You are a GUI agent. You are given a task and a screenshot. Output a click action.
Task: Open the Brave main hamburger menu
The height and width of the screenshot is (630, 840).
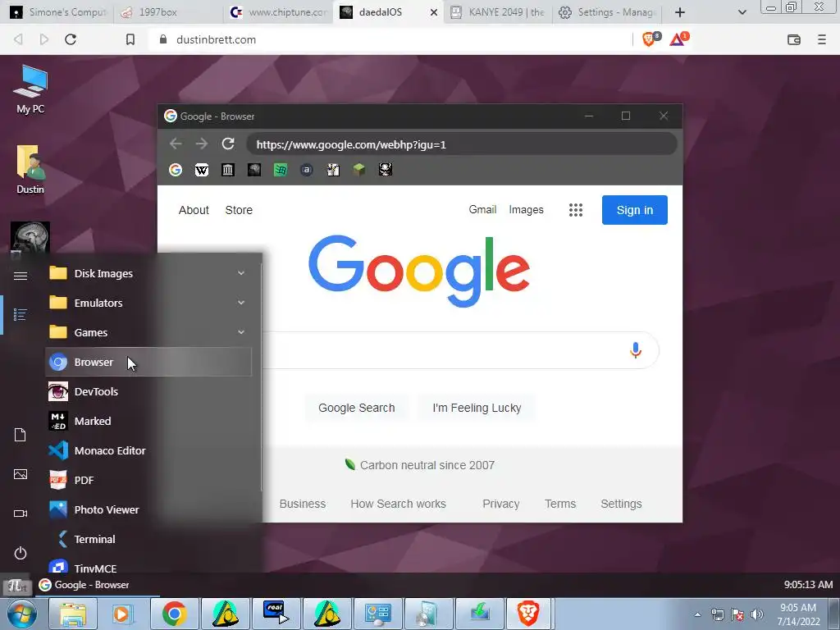822,39
